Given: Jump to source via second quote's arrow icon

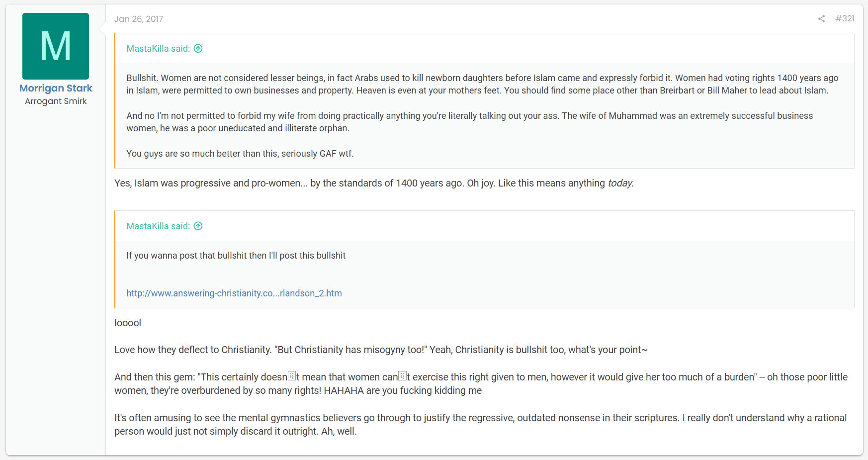Looking at the screenshot, I should [198, 226].
